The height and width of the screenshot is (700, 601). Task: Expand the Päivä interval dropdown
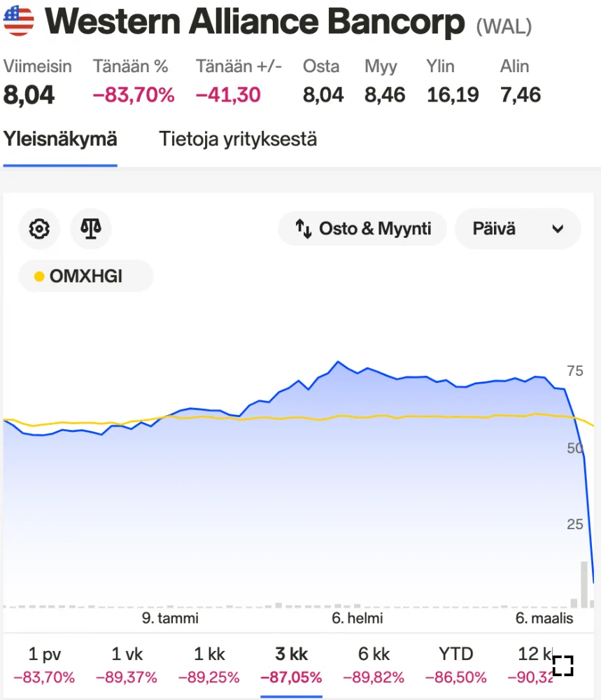pos(517,229)
